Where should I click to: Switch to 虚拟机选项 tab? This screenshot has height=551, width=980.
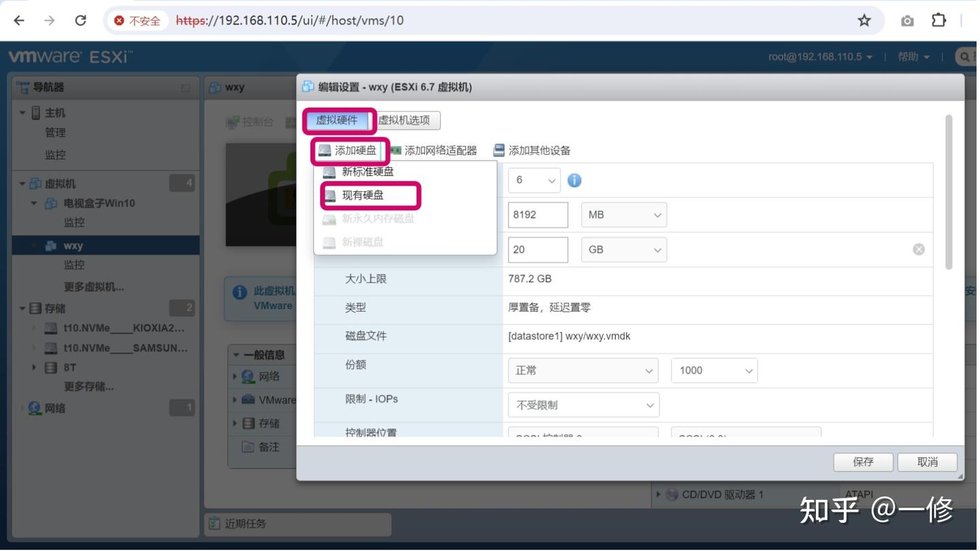(405, 121)
